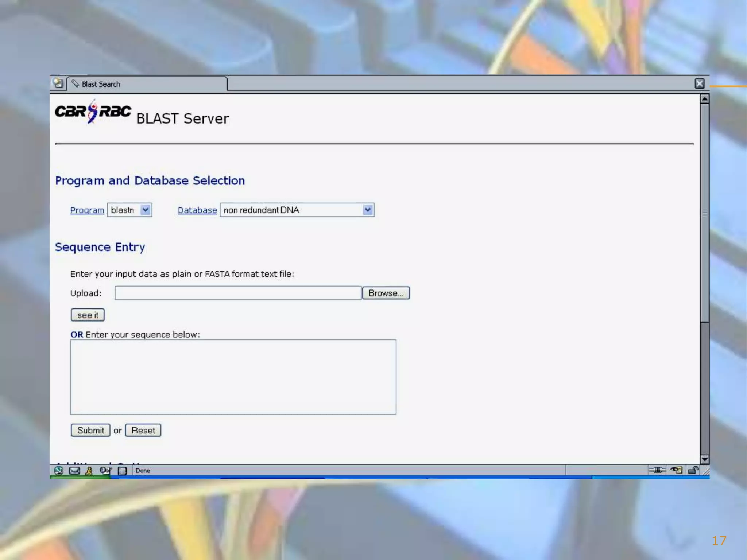Viewport: 747px width, 560px height.
Task: Click the Address Book icon
Action: point(122,471)
